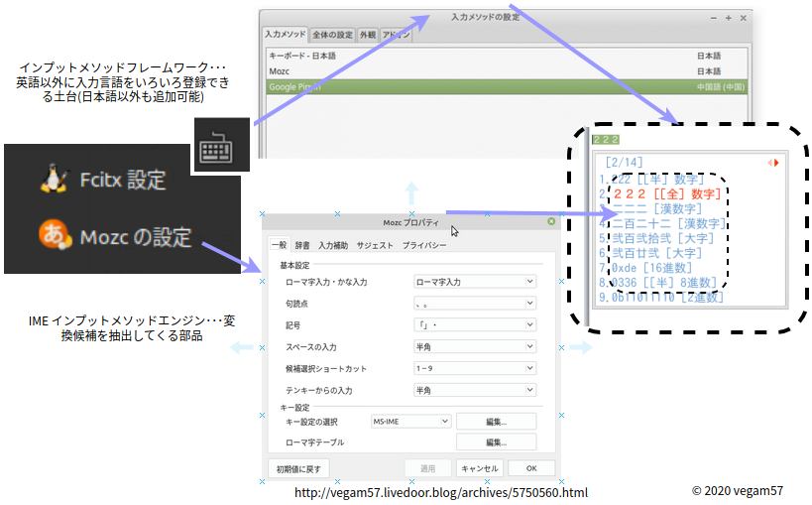The height and width of the screenshot is (505, 812).
Task: Click the OK button in Mozc properties
Action: (531, 468)
